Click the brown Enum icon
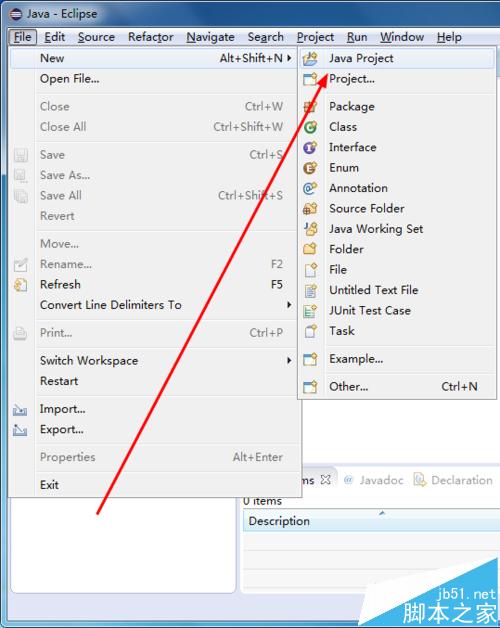Image resolution: width=500 pixels, height=628 pixels. 310,168
